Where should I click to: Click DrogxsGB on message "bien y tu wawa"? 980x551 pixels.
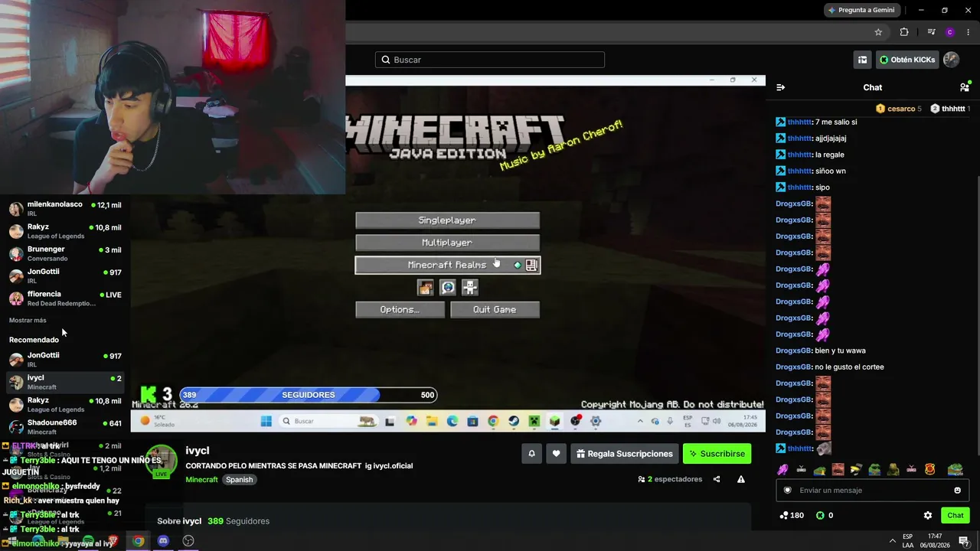pos(793,350)
